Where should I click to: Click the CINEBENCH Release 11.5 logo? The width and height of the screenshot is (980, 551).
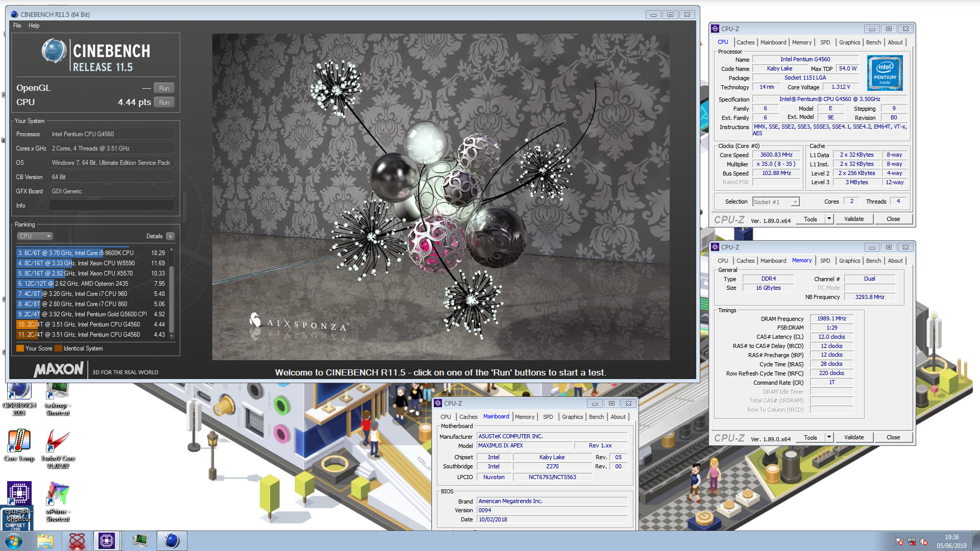[x=96, y=54]
